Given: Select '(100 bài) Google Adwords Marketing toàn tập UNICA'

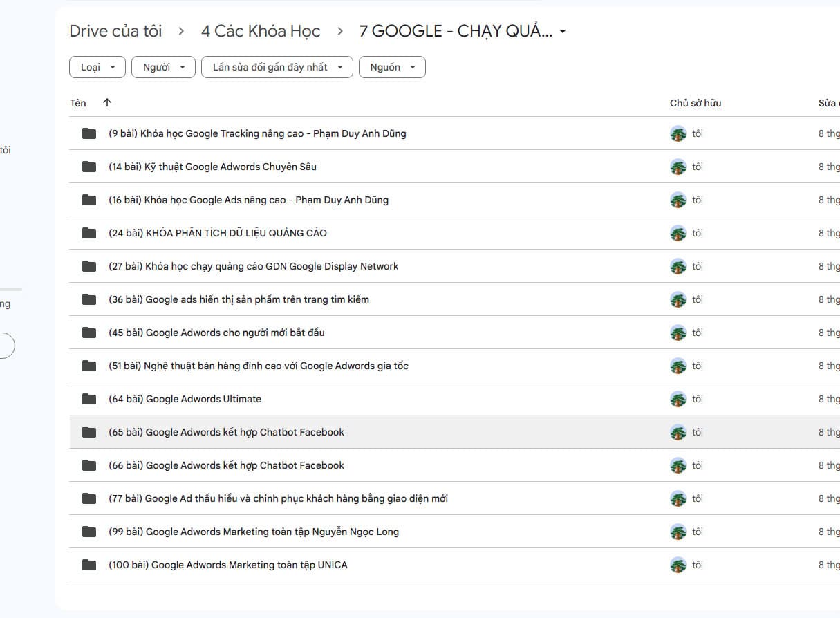Looking at the screenshot, I should [x=228, y=565].
